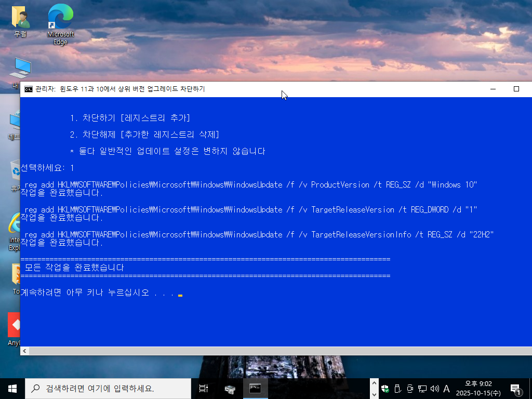Image resolution: width=532 pixels, height=399 pixels.
Task: Click the safely remove hardware USB tray icon
Action: pyautogui.click(x=397, y=389)
